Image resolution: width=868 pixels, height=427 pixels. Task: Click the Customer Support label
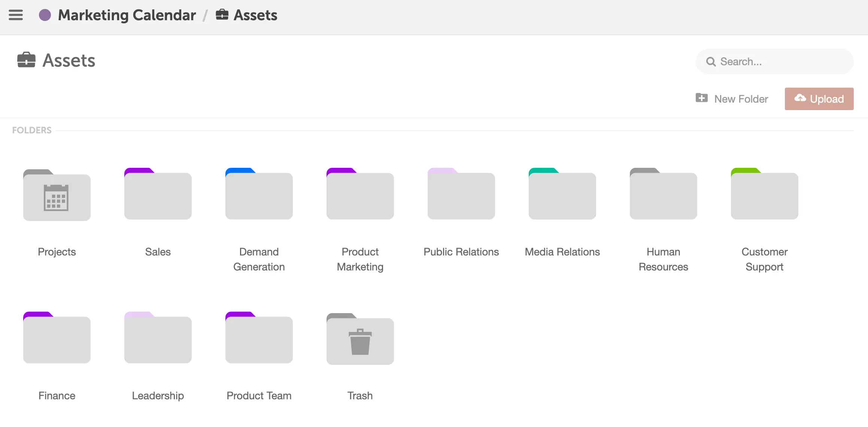pyautogui.click(x=765, y=259)
